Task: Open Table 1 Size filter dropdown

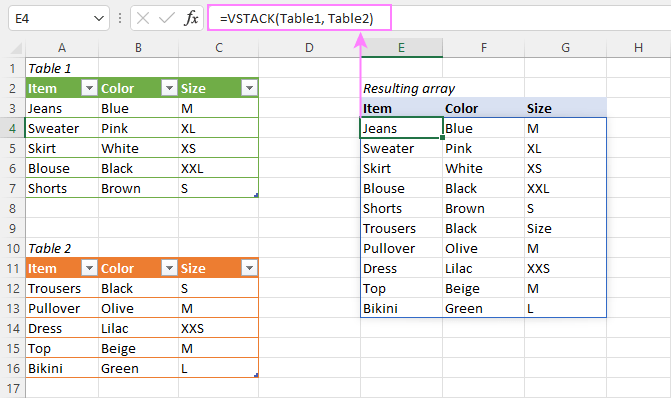Action: tap(249, 88)
